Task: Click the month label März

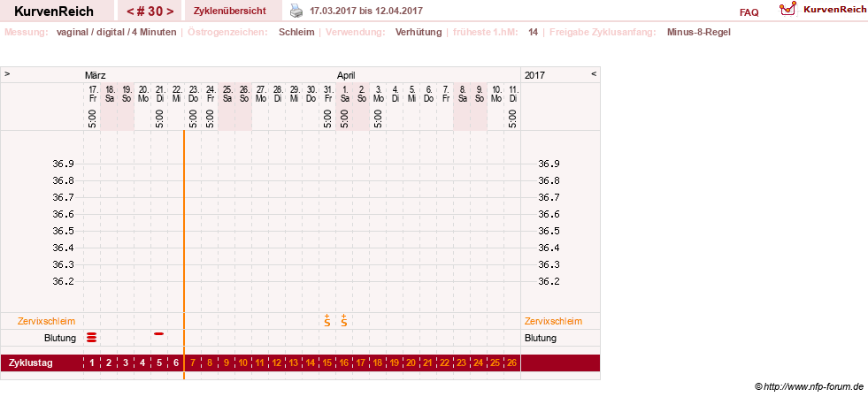Action: (x=96, y=75)
